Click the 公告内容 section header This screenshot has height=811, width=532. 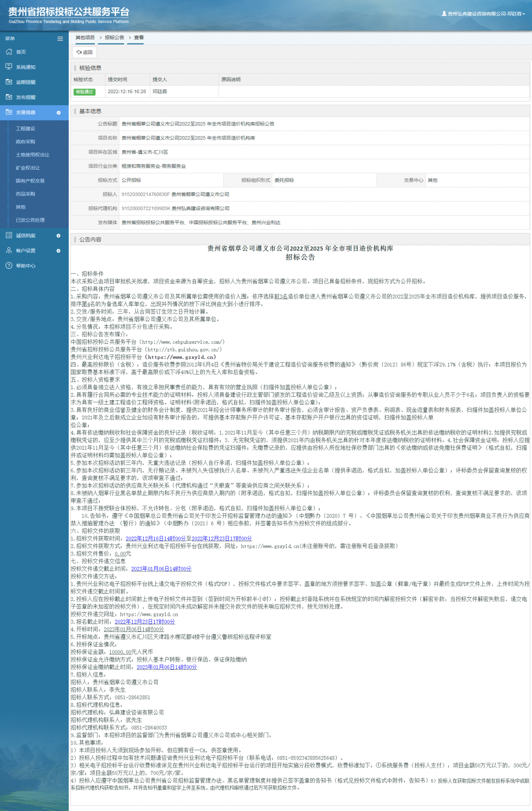tap(90, 239)
